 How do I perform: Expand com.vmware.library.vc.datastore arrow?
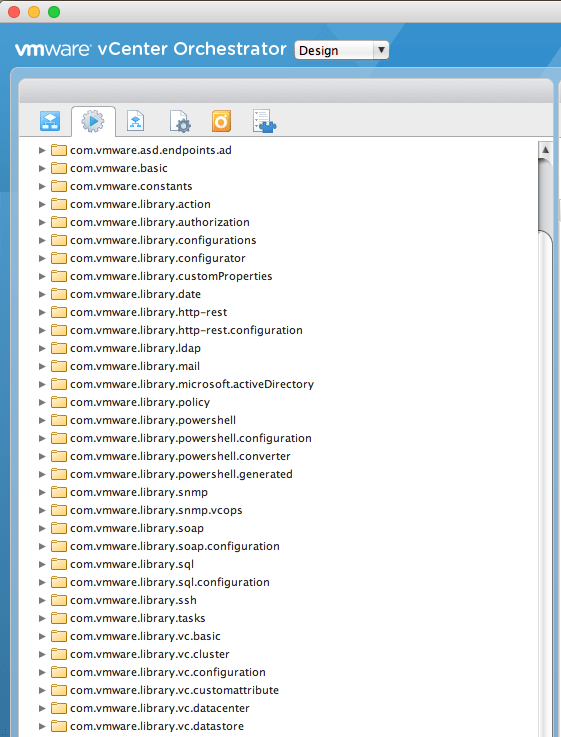[x=42, y=726]
